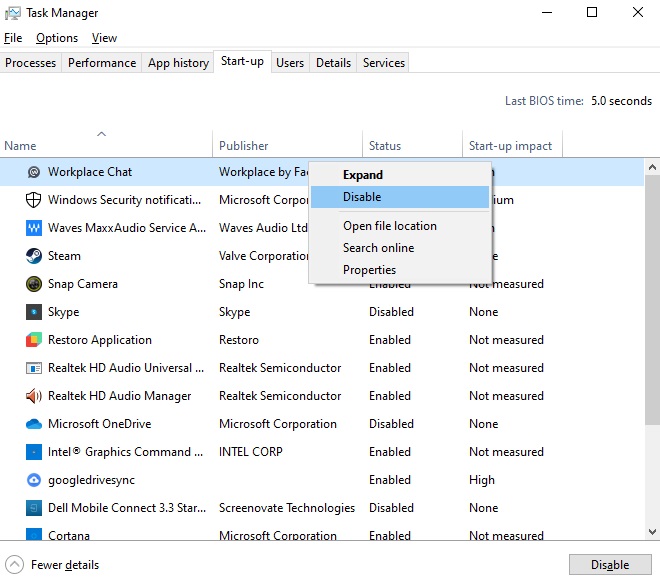Switch to the Performance tab
This screenshot has height=588, width=660.
(x=102, y=63)
